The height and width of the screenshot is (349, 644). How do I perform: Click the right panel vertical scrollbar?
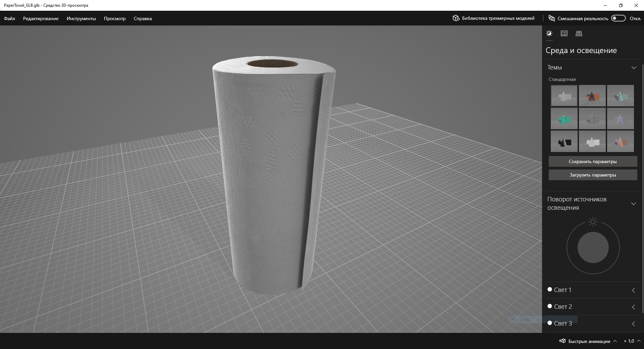[643, 189]
